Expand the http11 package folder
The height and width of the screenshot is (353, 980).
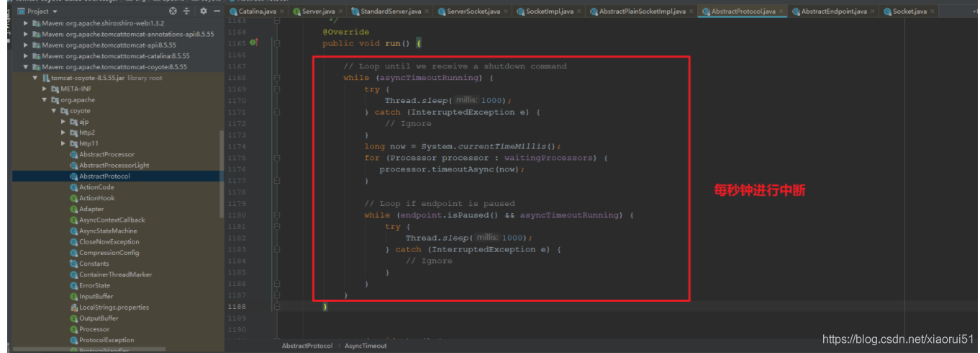pos(63,144)
